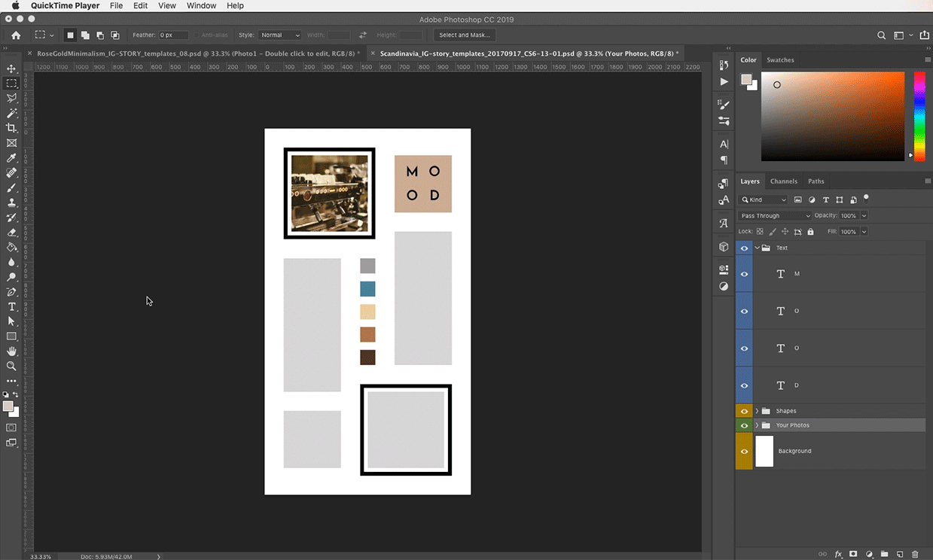Click the add layer style fx icon
933x560 pixels.
pyautogui.click(x=838, y=554)
